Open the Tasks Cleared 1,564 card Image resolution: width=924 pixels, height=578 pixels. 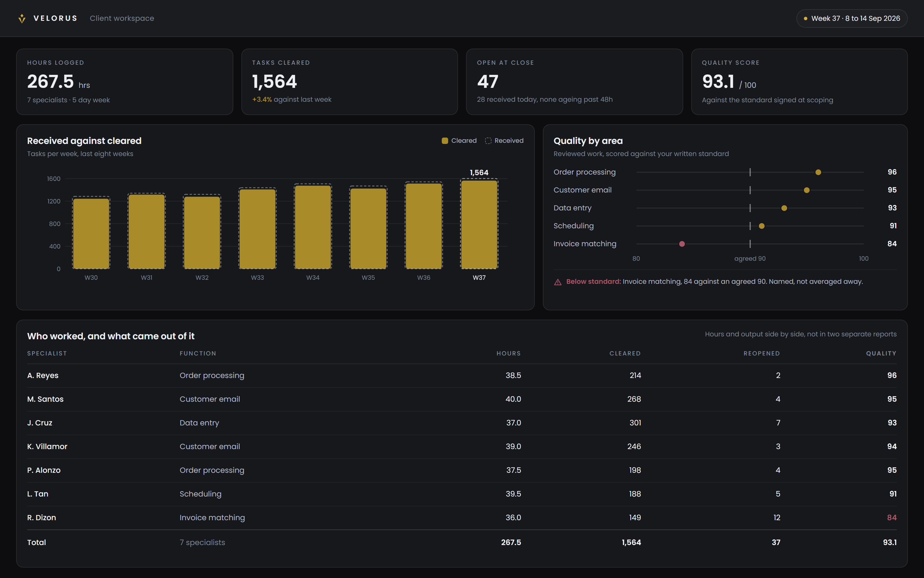[349, 81]
